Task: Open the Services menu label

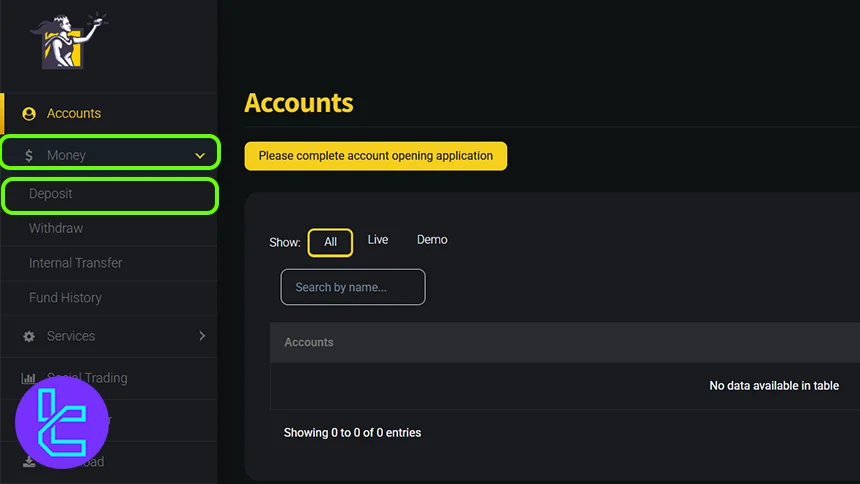Action: point(71,336)
